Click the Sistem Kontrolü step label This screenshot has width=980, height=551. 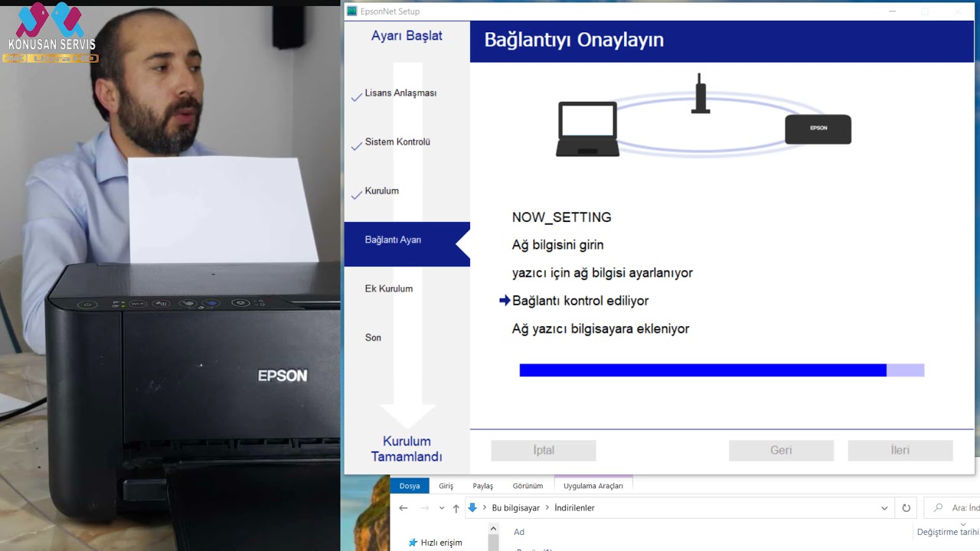pos(397,142)
